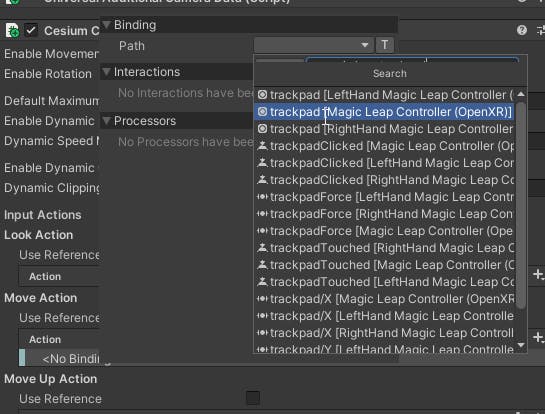
Task: Select trackpad [Magic Leap Controller (OpenXR)]
Action: (x=384, y=112)
